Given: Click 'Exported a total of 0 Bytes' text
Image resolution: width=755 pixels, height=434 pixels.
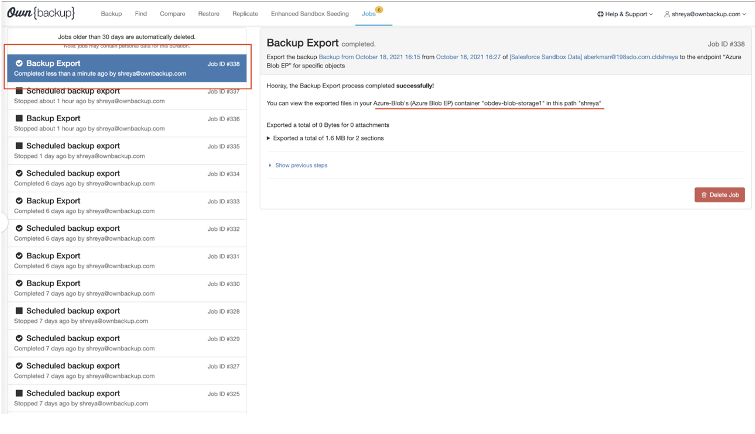Looking at the screenshot, I should click(328, 125).
